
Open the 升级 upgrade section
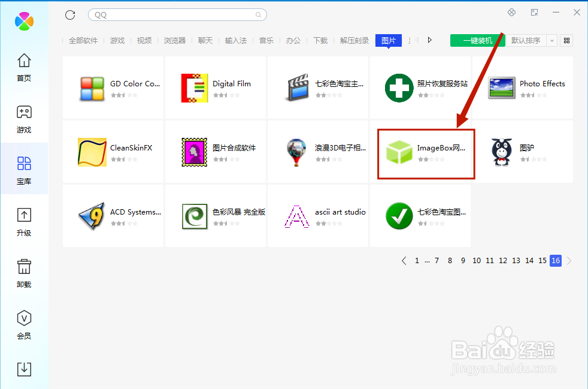pos(24,215)
